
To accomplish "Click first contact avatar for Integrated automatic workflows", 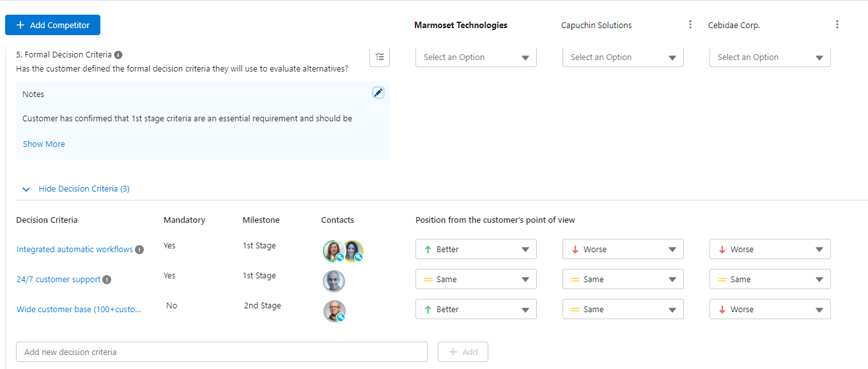I will (x=333, y=251).
